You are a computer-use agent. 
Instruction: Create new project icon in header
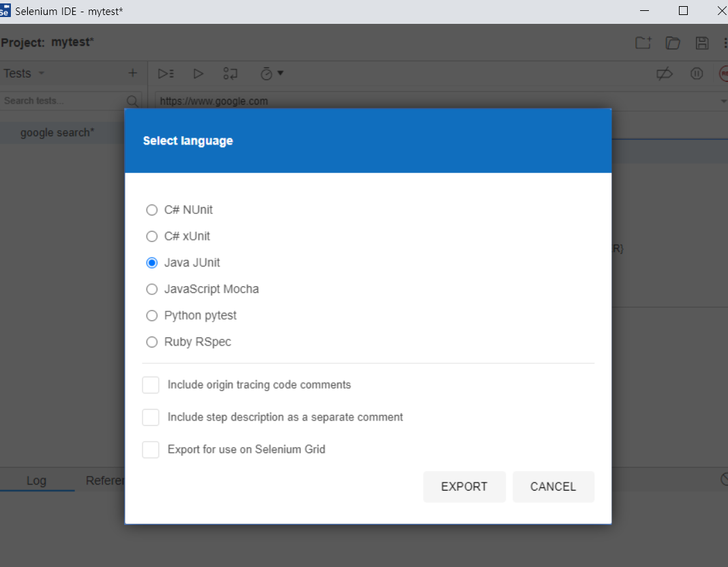point(643,43)
